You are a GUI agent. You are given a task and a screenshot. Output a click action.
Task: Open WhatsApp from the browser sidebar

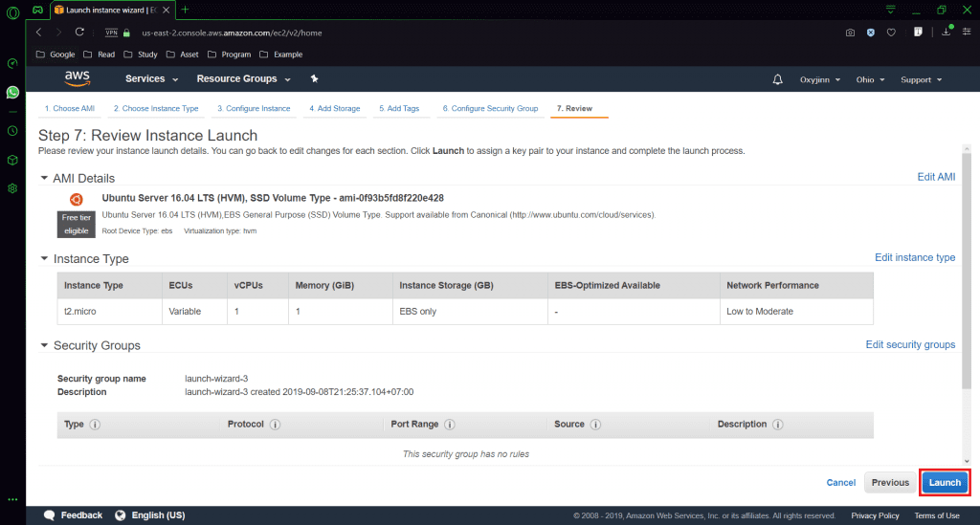point(12,93)
